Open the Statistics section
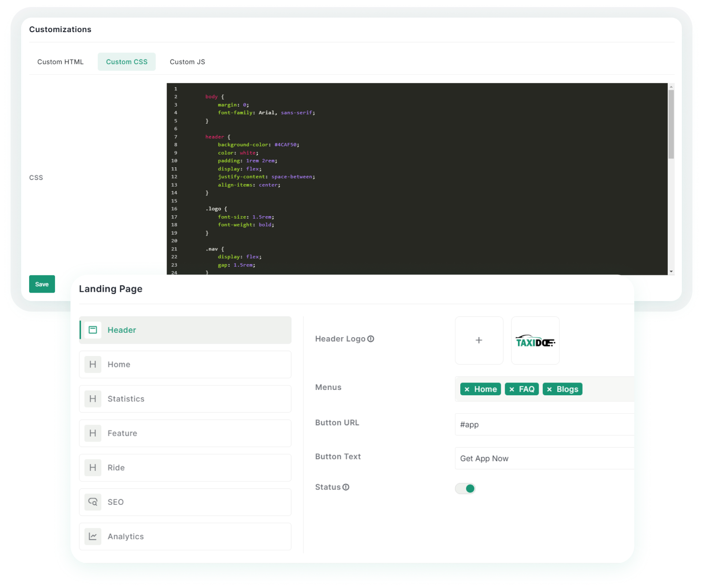This screenshot has height=588, width=703. pyautogui.click(x=185, y=399)
